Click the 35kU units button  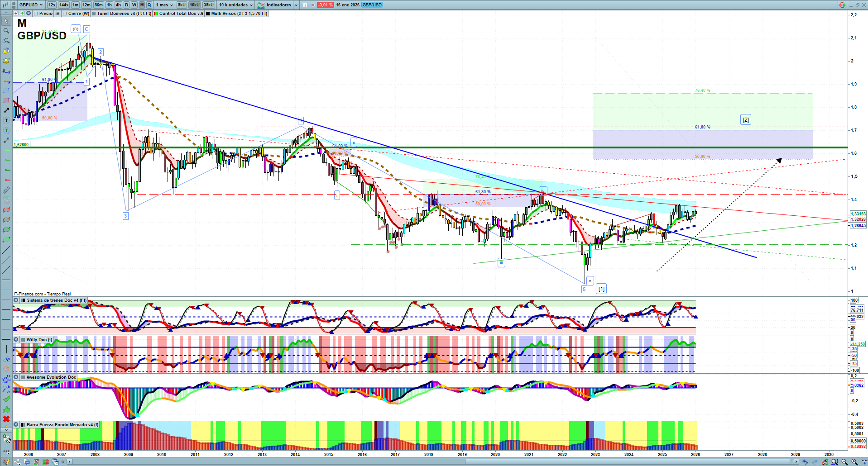pyautogui.click(x=208, y=5)
